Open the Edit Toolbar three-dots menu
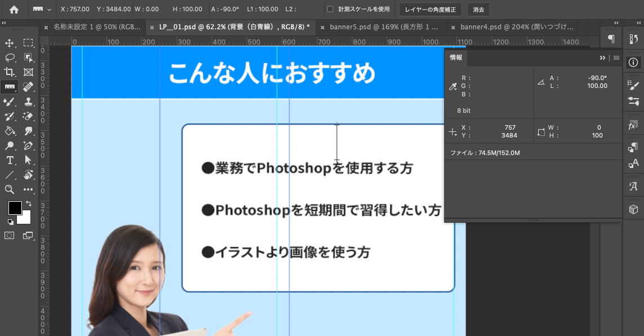 click(28, 189)
